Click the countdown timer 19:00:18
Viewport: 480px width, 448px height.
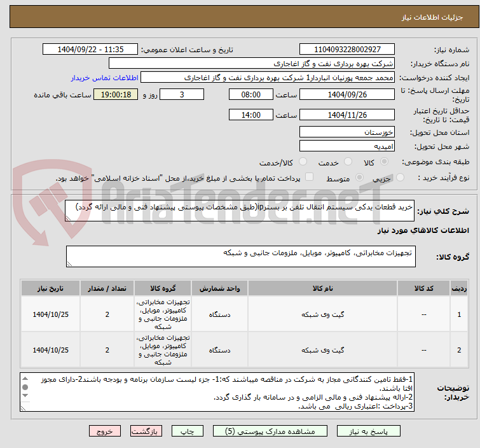point(116,94)
